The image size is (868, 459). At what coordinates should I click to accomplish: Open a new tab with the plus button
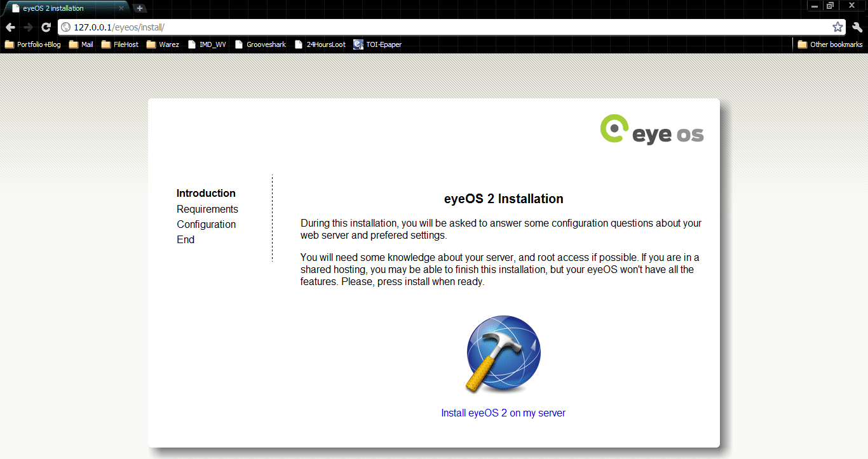(x=140, y=8)
